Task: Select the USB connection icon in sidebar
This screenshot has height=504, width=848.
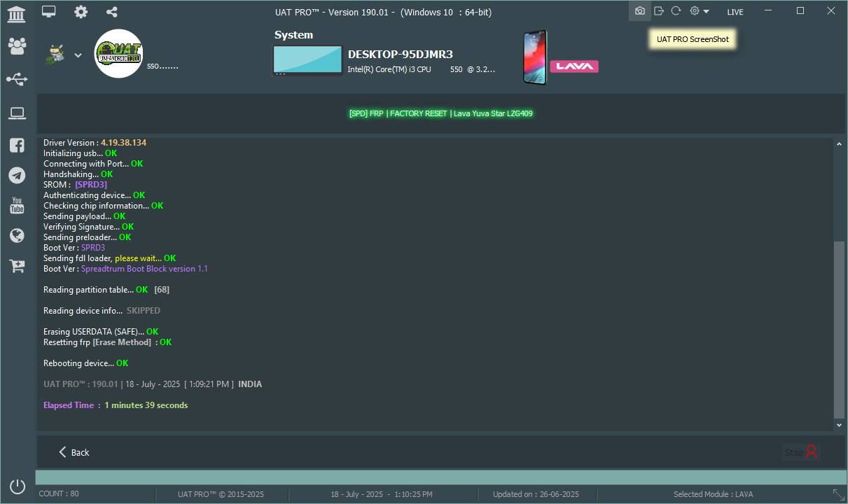Action: coord(17,80)
